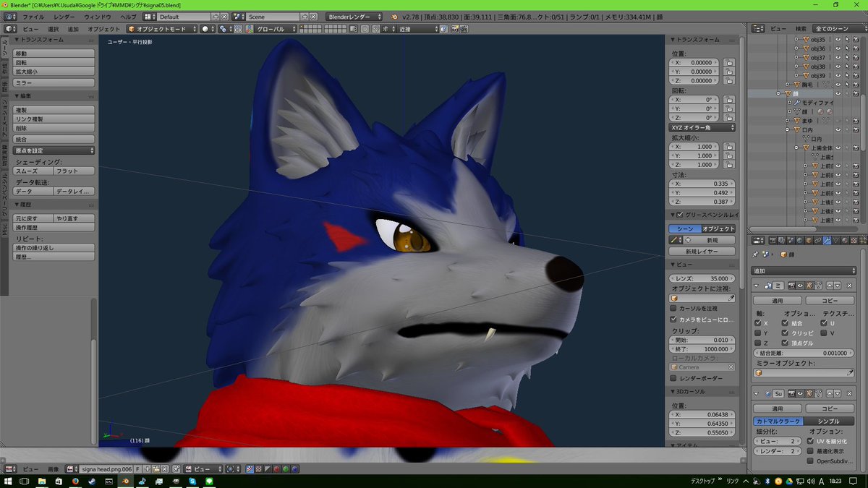Screen dimensions: 868x488
Task: Enable the Z axis checkbox of Mirror modifier
Action: pos(758,343)
